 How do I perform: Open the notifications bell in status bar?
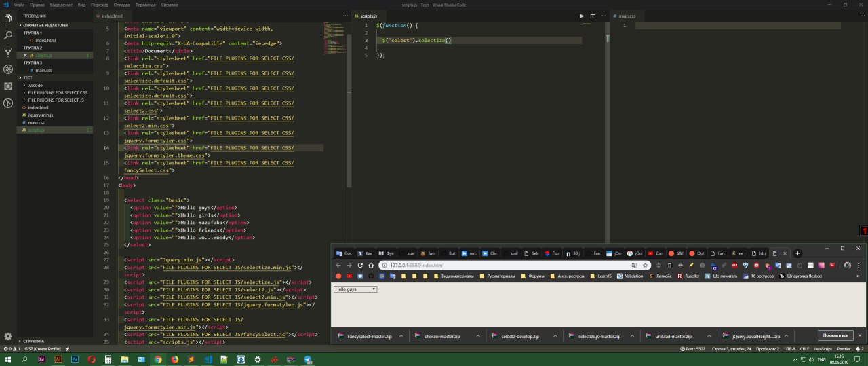click(x=857, y=348)
